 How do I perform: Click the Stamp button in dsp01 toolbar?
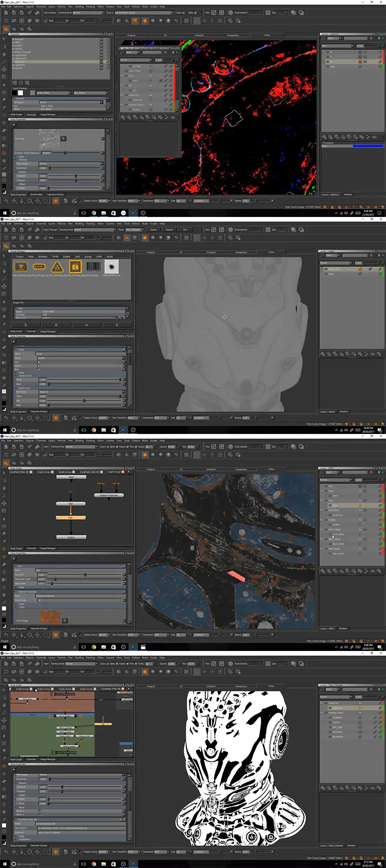[x=153, y=229]
